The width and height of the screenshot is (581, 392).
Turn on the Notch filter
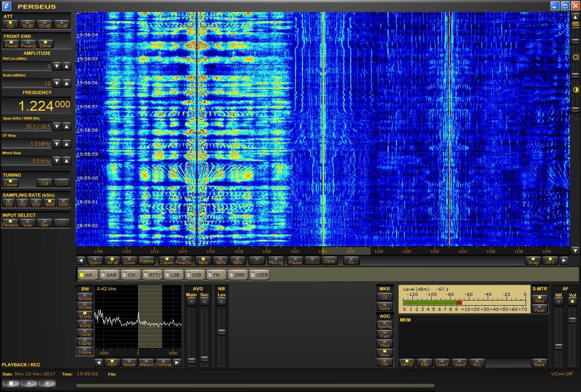129,363
